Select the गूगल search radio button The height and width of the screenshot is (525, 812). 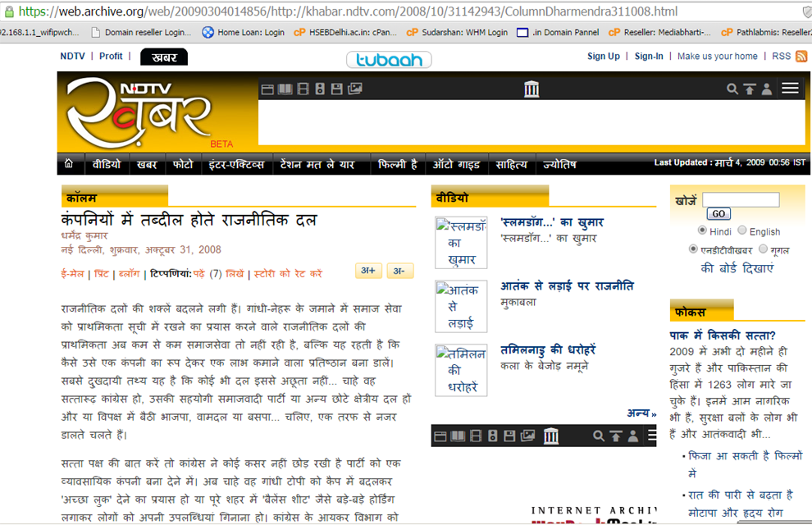pos(764,249)
